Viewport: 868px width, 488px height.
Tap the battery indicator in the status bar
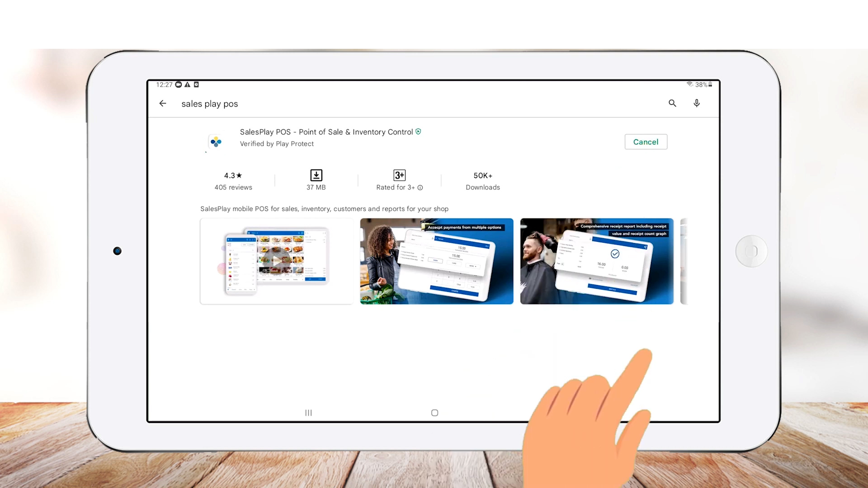pyautogui.click(x=710, y=84)
